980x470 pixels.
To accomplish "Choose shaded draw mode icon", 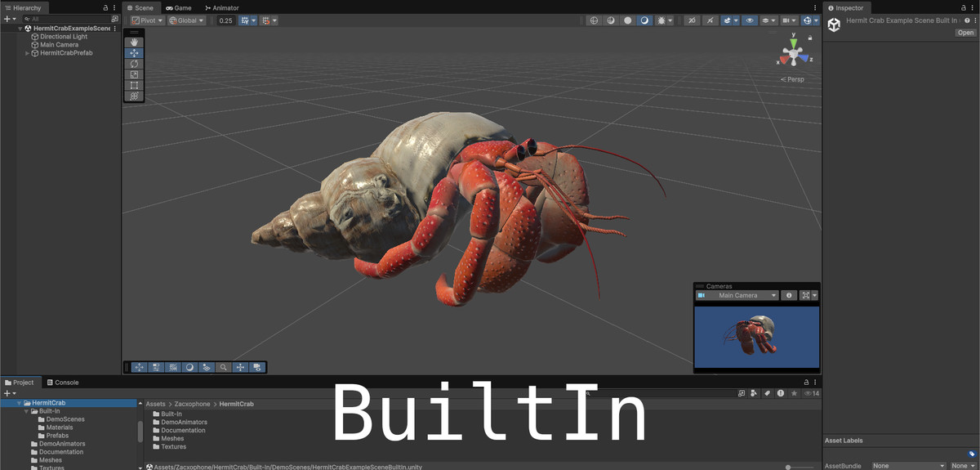I will [644, 20].
